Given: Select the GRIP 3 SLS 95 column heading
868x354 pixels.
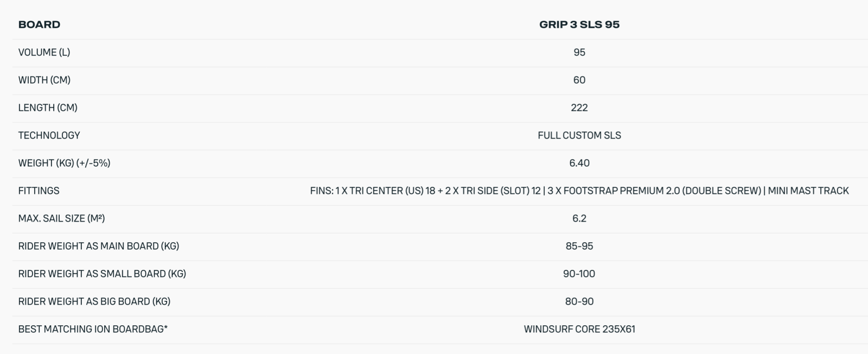Looking at the screenshot, I should [x=579, y=24].
